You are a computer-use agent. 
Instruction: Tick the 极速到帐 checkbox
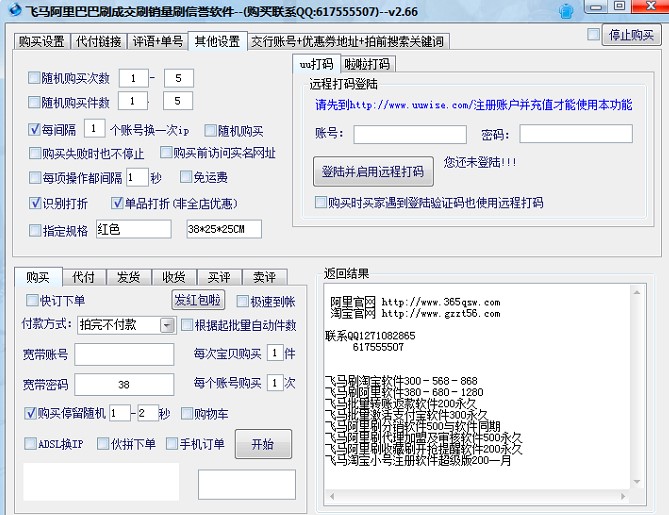(242, 301)
